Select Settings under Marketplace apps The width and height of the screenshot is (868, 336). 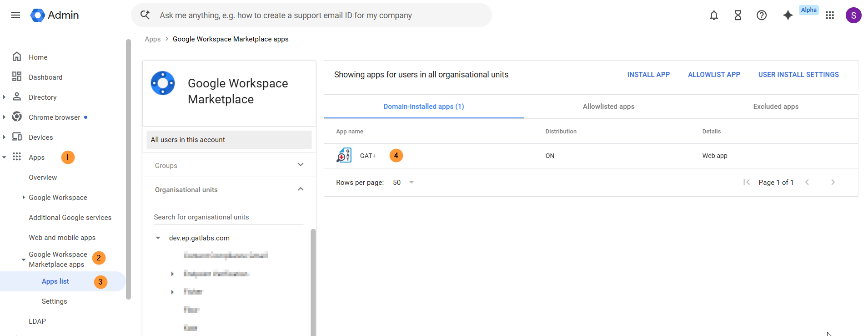click(x=54, y=301)
